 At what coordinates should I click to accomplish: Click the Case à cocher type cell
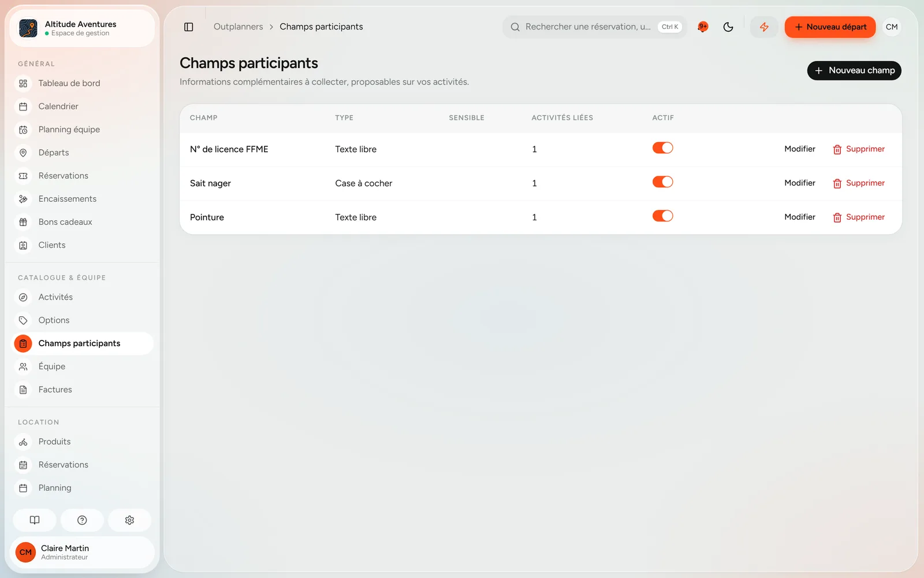(x=364, y=183)
